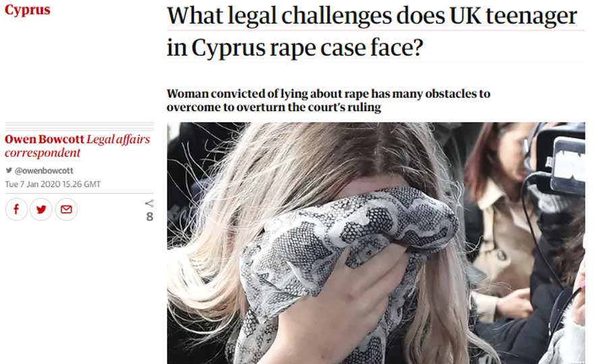Visit the @owenbowcott Twitter handle
607x364 pixels.
44,171
